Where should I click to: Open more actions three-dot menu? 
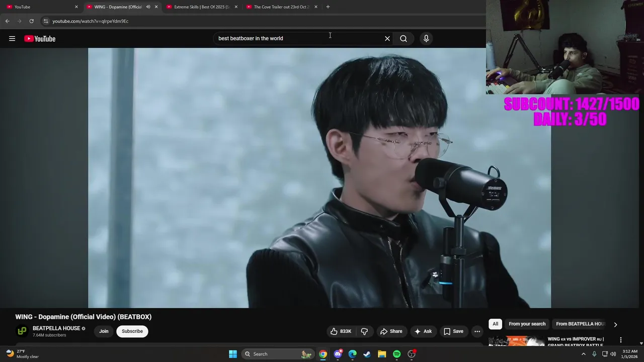click(477, 331)
